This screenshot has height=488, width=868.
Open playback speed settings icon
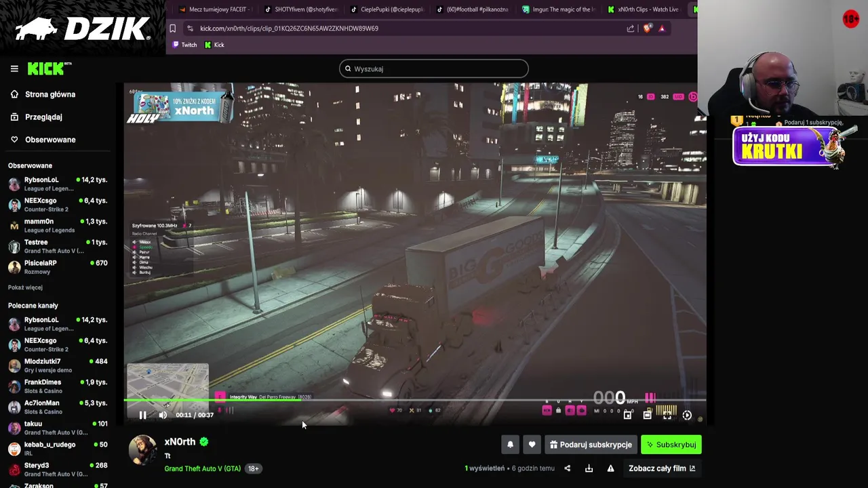click(x=687, y=415)
